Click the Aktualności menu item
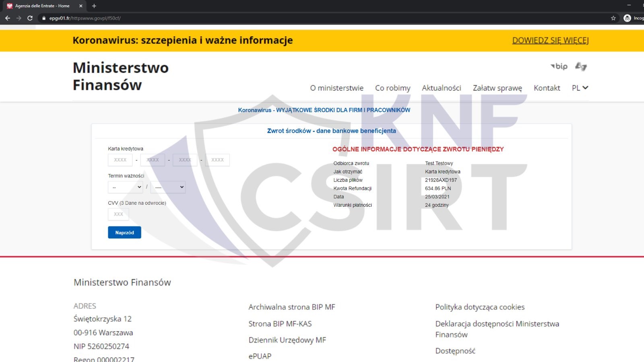 (441, 88)
